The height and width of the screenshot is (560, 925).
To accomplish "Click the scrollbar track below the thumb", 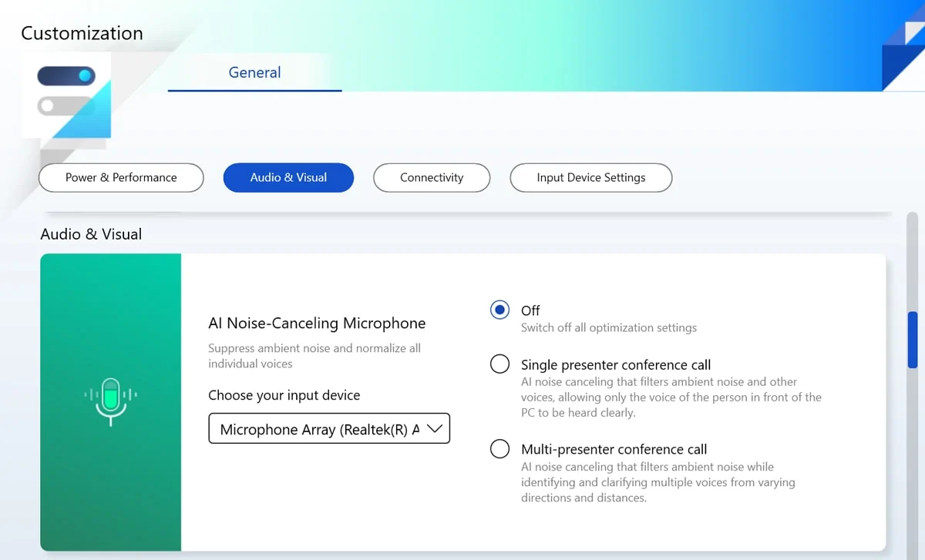I will (x=913, y=462).
